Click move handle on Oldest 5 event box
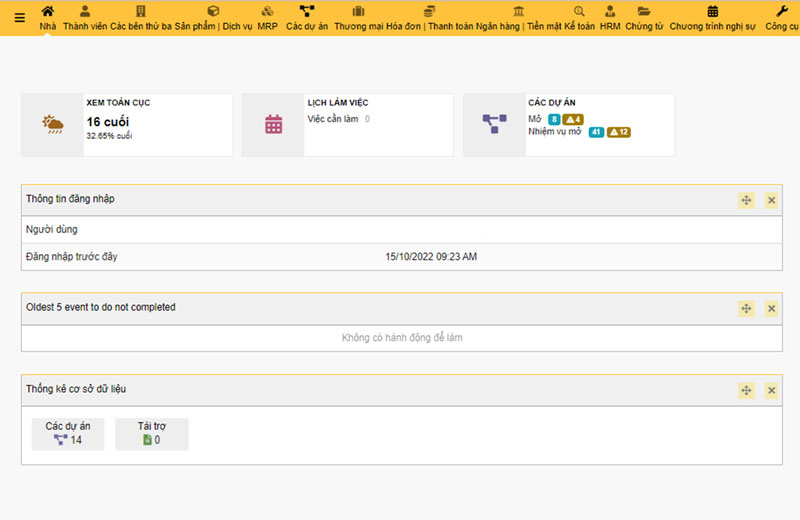 (x=746, y=308)
